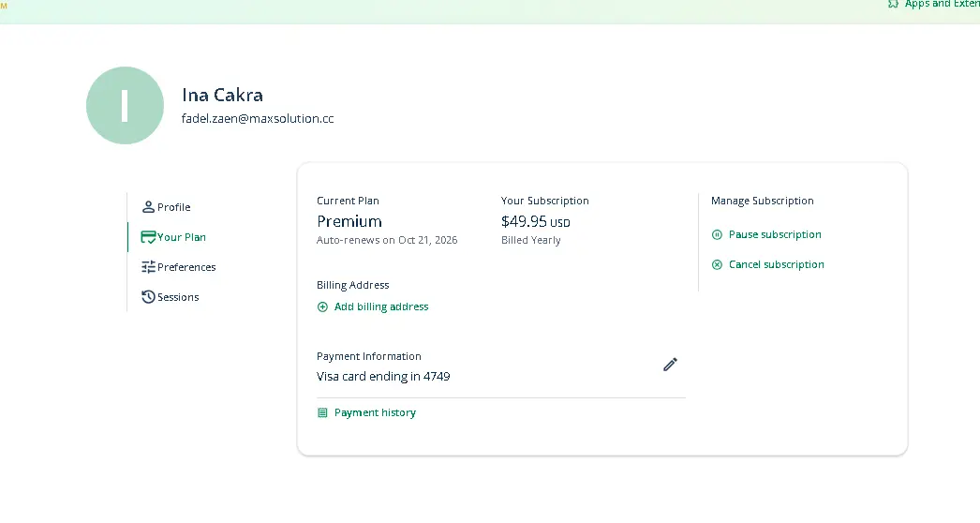Screen dimensions: 980x523
Task: Click the Profile person icon
Action: [x=148, y=207]
